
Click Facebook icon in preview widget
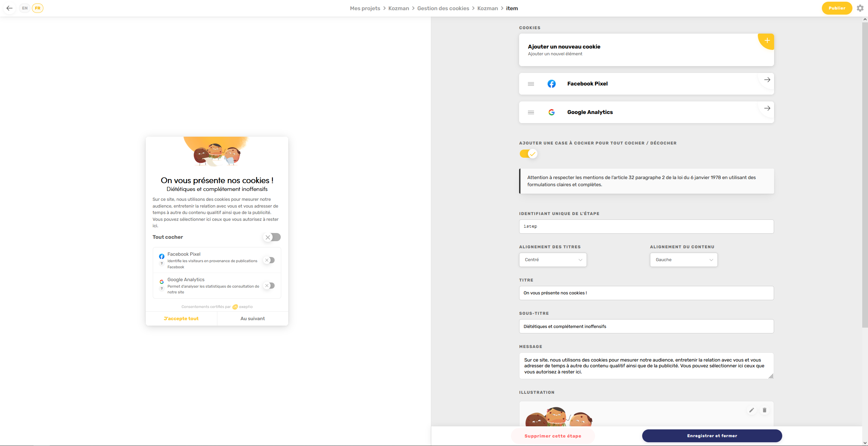pos(162,256)
